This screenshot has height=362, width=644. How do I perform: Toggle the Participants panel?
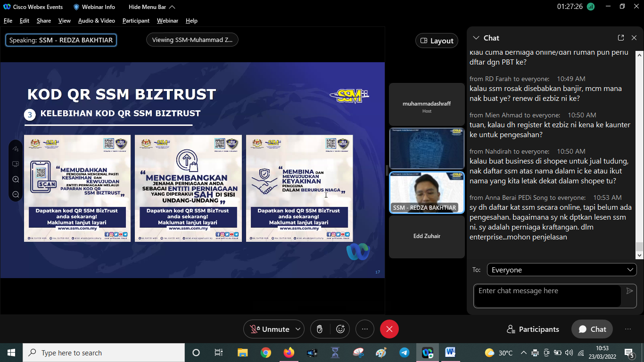(533, 329)
